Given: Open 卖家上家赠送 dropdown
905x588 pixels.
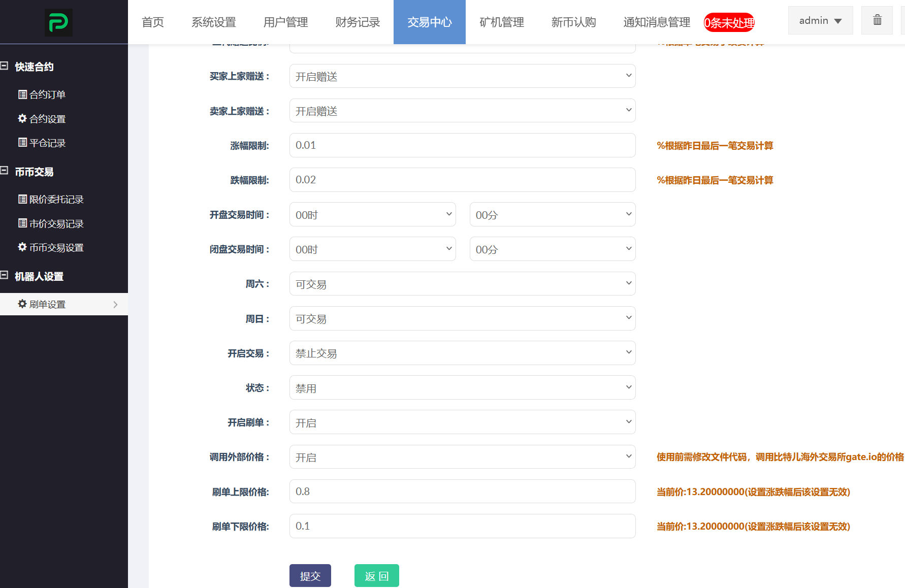Looking at the screenshot, I should tap(463, 111).
